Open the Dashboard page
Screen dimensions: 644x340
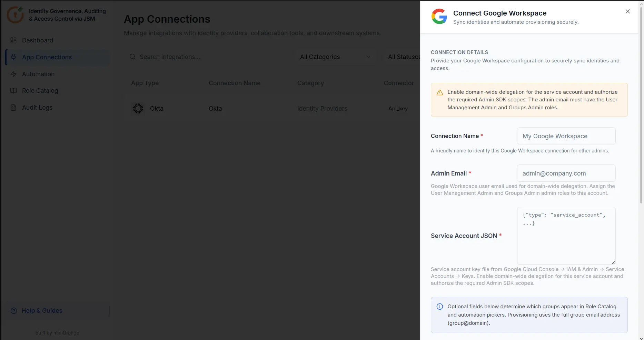click(58, 40)
